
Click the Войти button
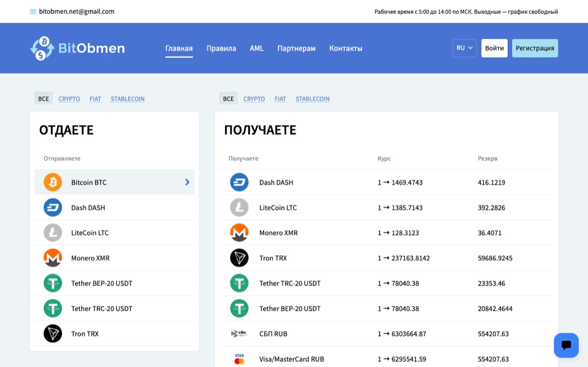[x=494, y=48]
